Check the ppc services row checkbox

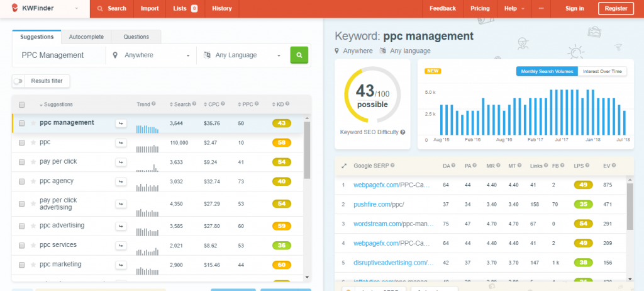22,245
